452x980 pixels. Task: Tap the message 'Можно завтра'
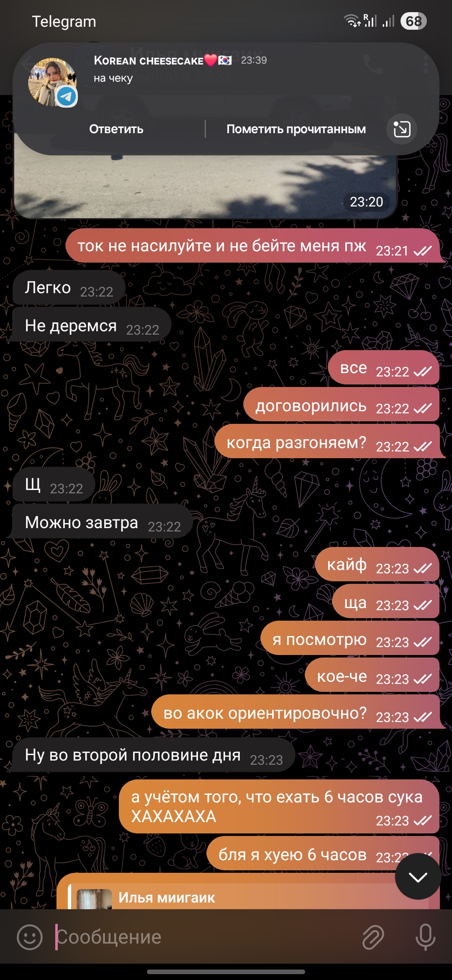pyautogui.click(x=103, y=522)
